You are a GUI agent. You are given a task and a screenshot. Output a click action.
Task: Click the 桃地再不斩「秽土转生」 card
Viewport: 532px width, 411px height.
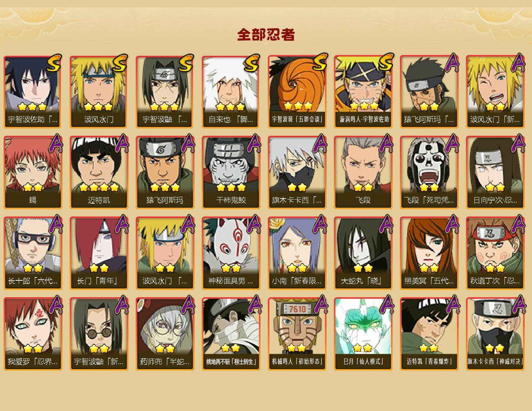click(x=231, y=334)
